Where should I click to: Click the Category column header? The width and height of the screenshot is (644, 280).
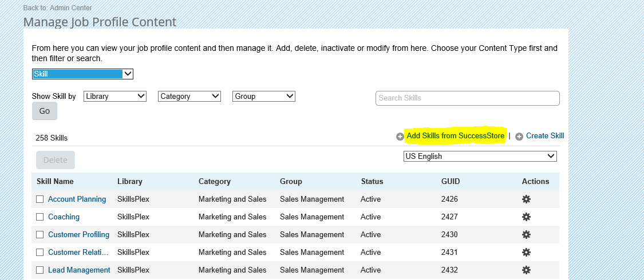click(x=215, y=181)
